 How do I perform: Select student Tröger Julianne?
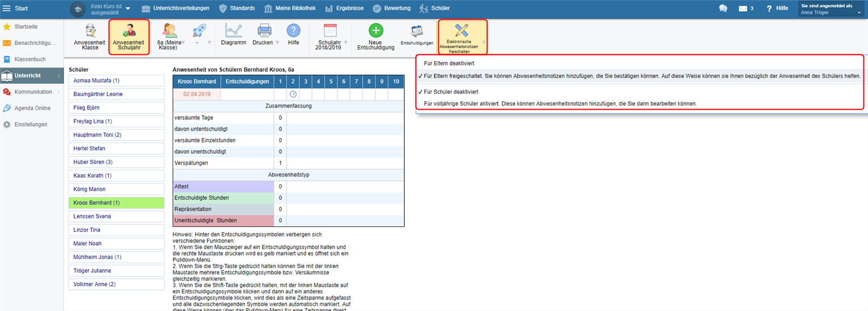tap(116, 270)
